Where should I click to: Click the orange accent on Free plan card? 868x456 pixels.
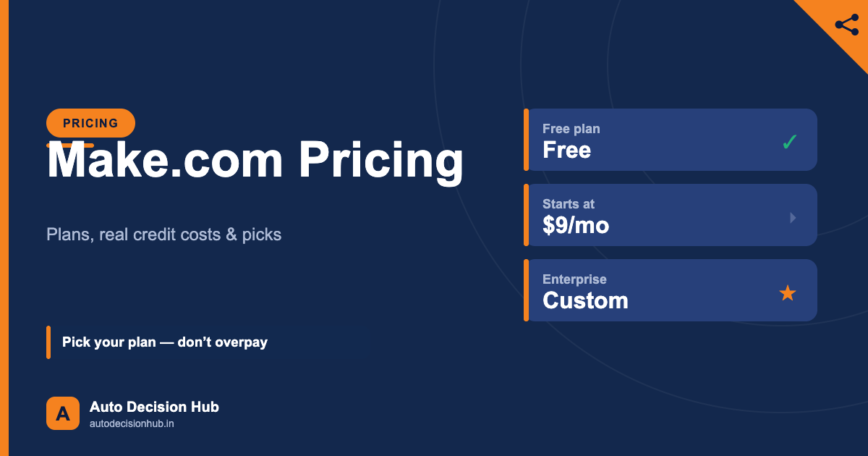526,140
